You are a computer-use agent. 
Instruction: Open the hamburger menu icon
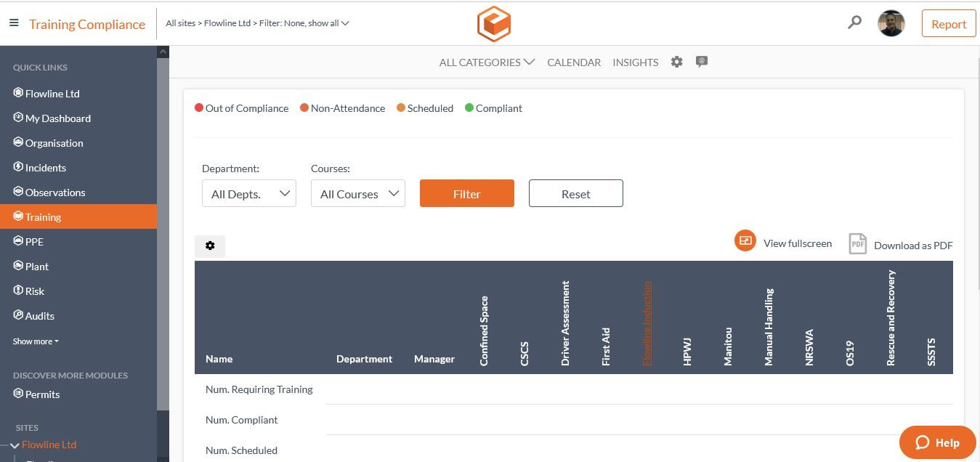(14, 23)
